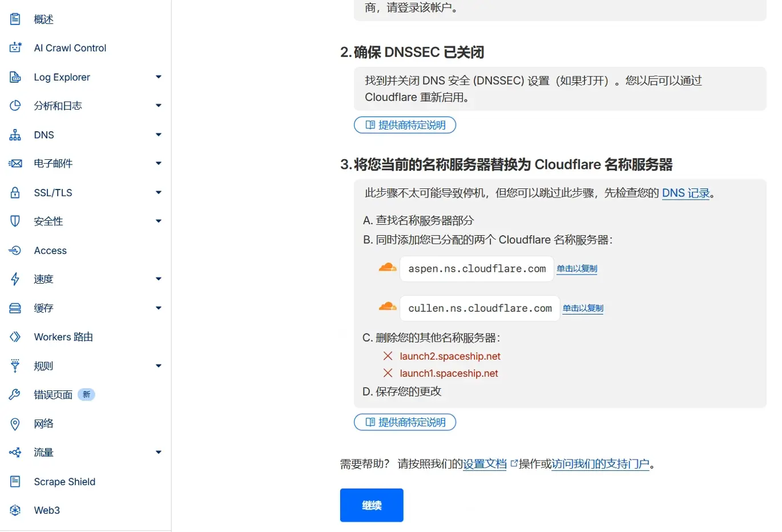
Task: Expand the 安全性 submenu arrow
Action: click(159, 221)
